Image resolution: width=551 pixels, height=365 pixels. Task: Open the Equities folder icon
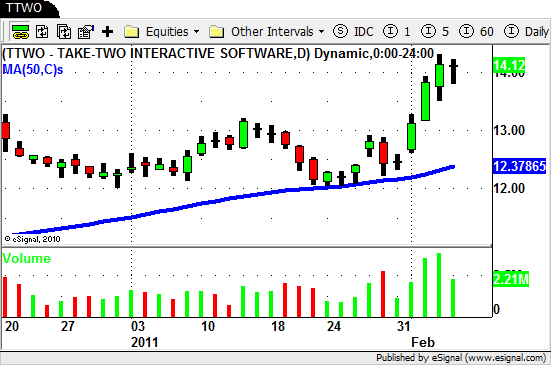pyautogui.click(x=131, y=32)
